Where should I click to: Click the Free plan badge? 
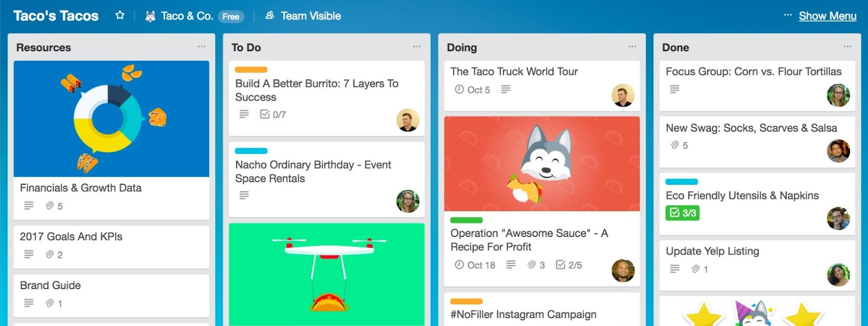click(231, 16)
